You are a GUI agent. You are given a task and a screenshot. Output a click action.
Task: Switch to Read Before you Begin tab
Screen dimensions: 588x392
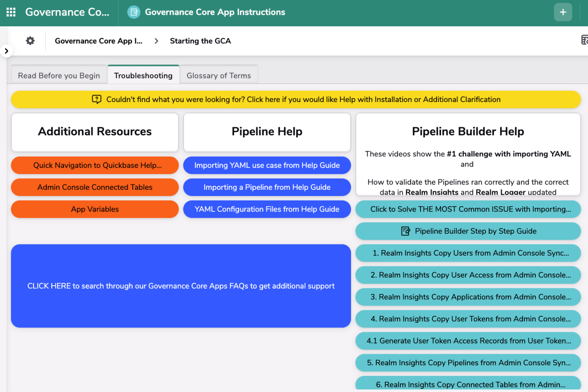[59, 75]
